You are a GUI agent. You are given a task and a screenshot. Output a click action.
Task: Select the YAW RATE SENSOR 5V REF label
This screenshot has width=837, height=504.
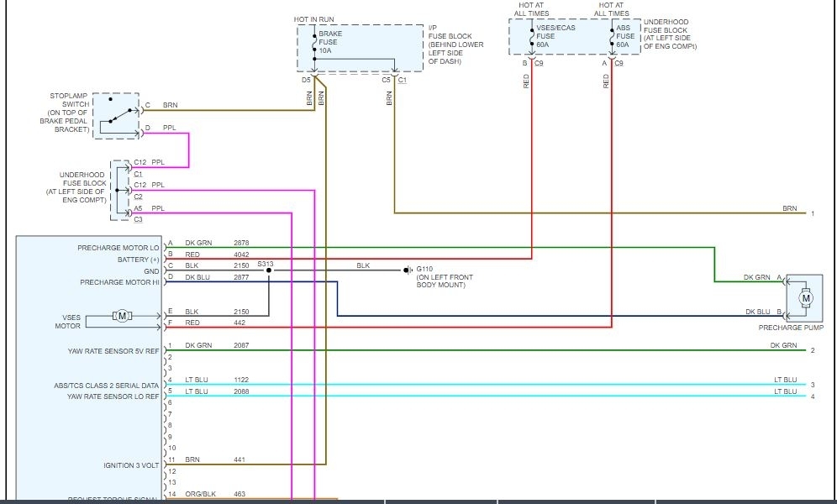tap(113, 351)
